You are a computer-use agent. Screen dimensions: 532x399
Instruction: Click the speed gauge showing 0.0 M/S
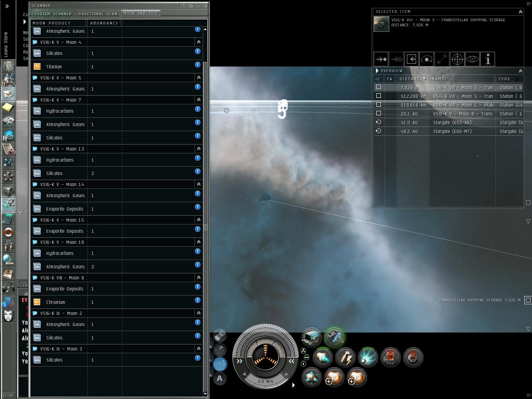click(266, 381)
